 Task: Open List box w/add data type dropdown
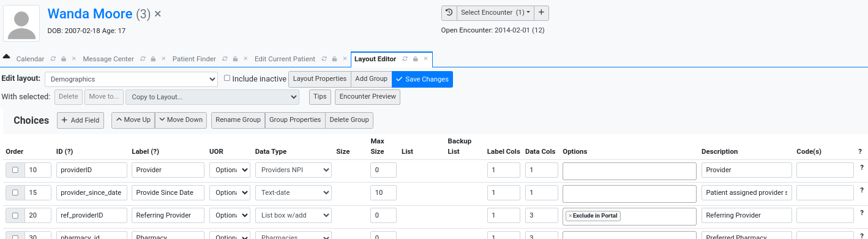click(293, 216)
